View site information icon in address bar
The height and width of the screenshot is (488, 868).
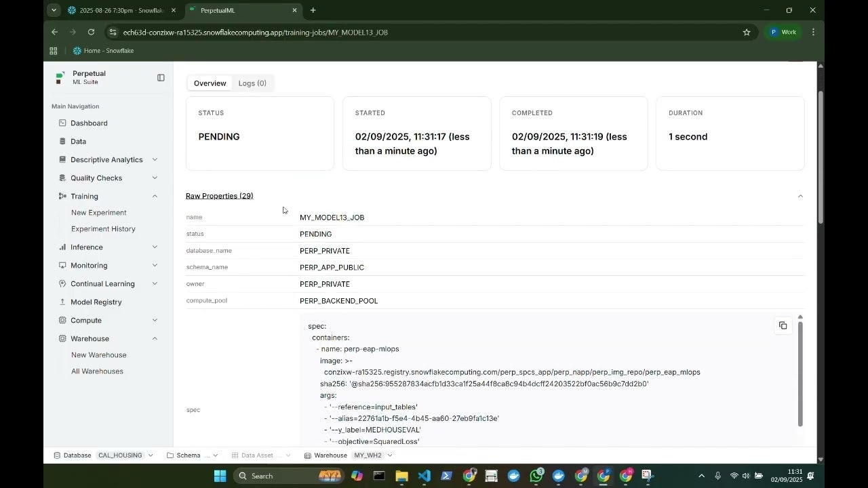click(x=113, y=32)
